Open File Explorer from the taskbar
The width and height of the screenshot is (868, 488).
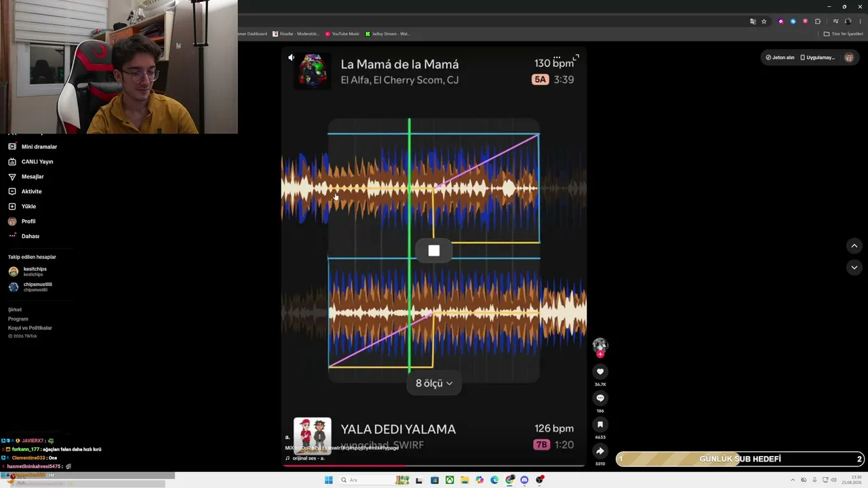[465, 480]
